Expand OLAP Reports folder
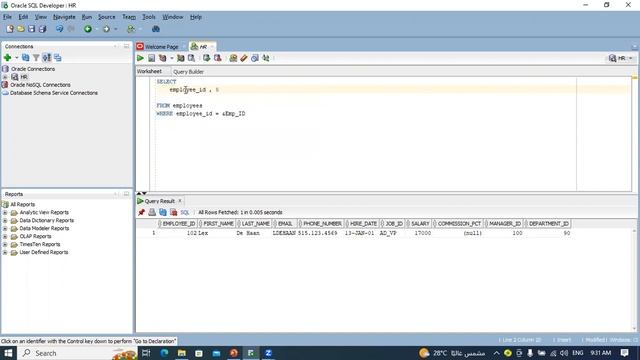 [5, 236]
